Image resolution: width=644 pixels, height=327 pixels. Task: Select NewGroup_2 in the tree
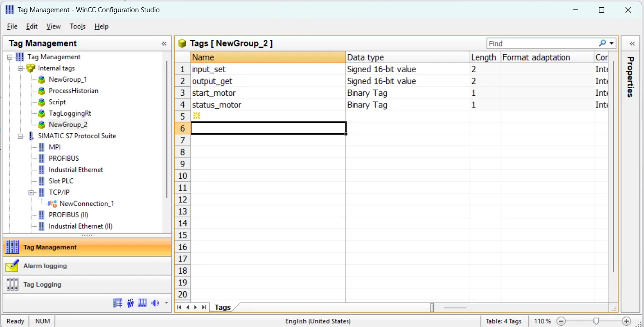click(x=68, y=125)
